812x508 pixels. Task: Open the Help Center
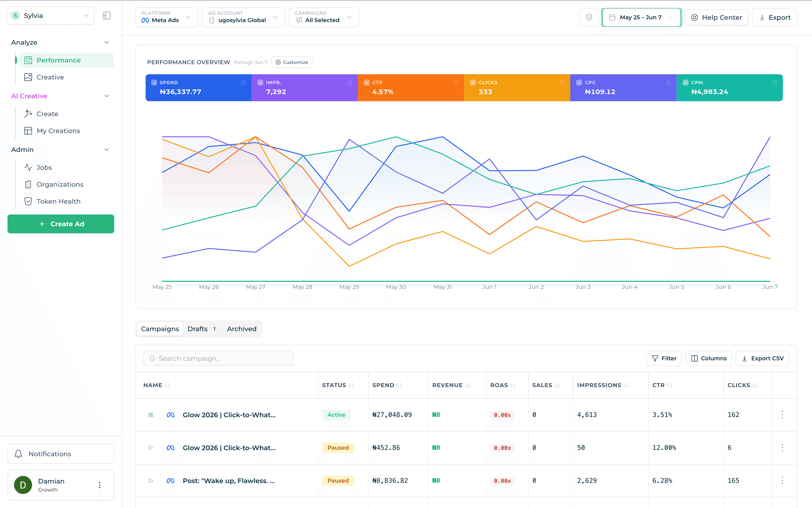click(x=716, y=17)
